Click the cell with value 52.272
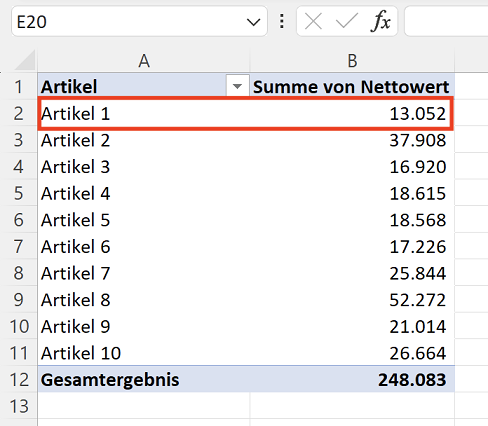Image resolution: width=488 pixels, height=426 pixels. [352, 300]
